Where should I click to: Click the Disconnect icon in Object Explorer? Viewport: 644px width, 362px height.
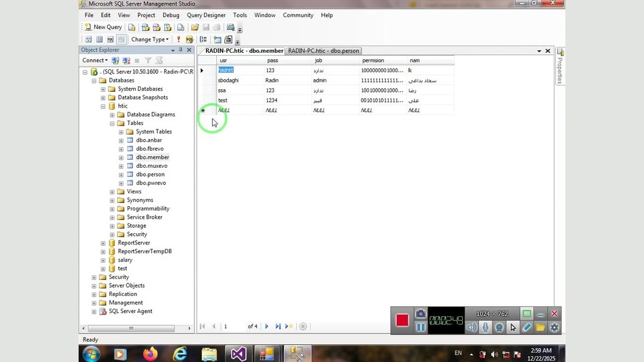(126, 60)
